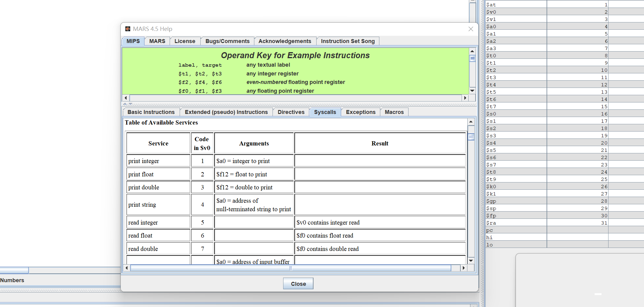Click the 'Arguments' column header

254,143
